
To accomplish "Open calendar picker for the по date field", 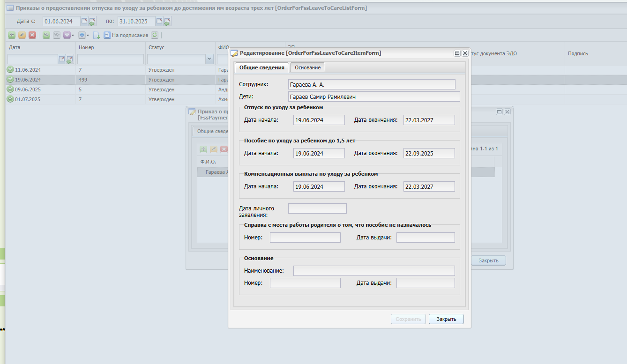I will click(159, 21).
